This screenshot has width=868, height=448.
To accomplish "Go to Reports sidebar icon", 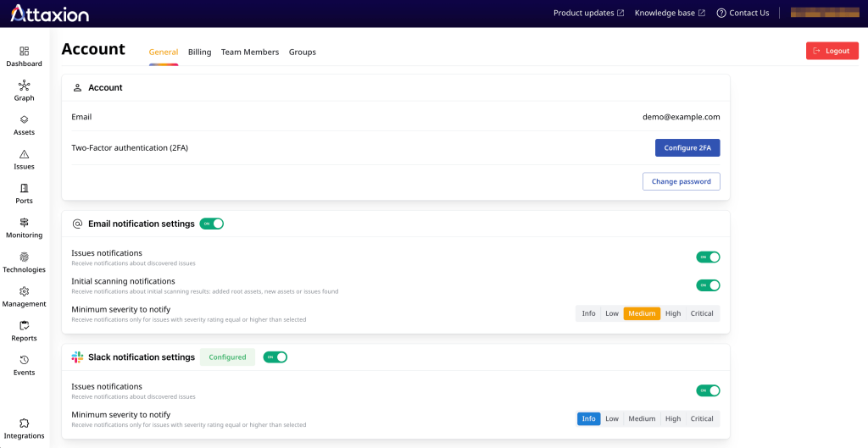I will click(x=24, y=326).
